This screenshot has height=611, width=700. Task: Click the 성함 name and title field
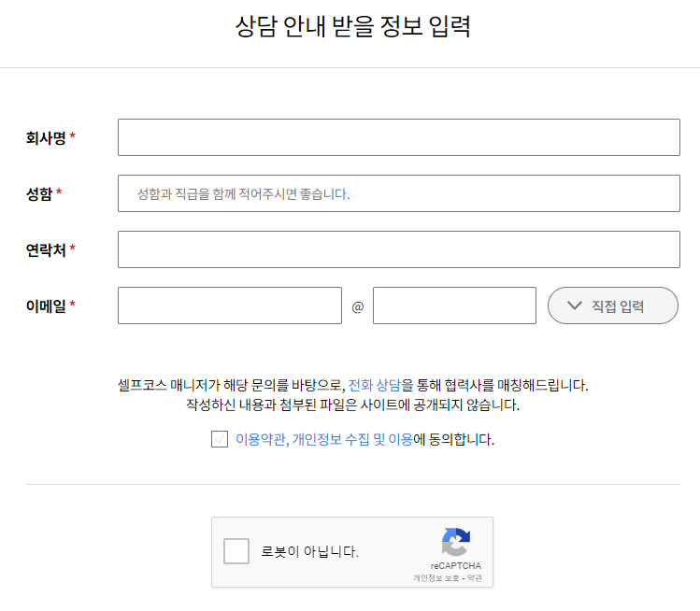click(399, 193)
